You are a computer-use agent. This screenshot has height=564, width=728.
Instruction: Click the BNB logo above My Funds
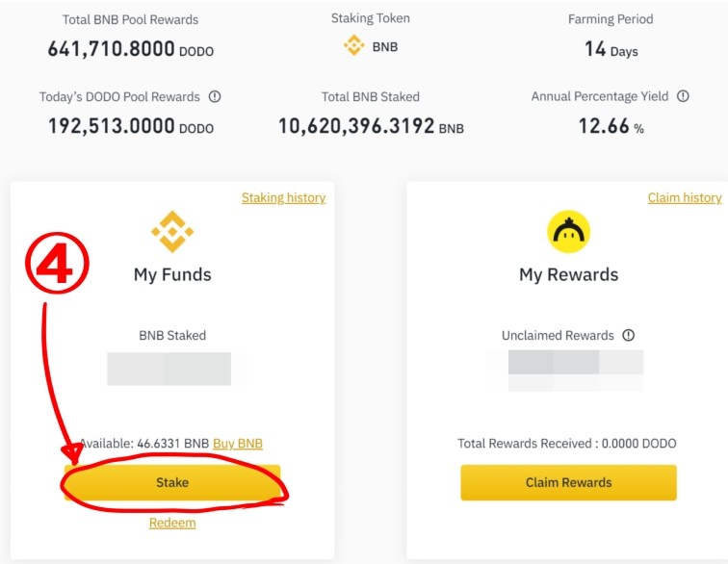click(x=172, y=231)
